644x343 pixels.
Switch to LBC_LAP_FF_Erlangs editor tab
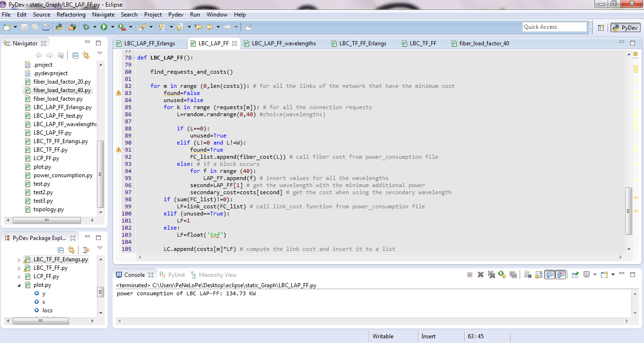click(x=149, y=43)
